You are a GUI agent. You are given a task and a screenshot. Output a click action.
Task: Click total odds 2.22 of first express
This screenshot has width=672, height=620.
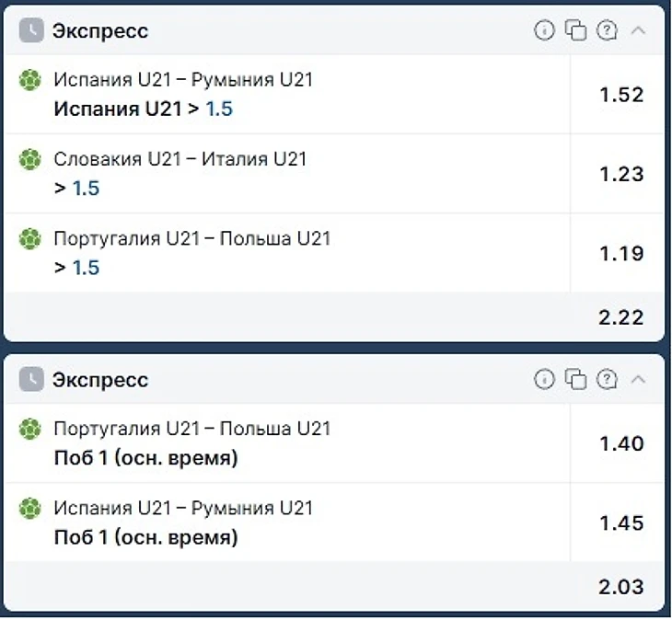tap(621, 317)
